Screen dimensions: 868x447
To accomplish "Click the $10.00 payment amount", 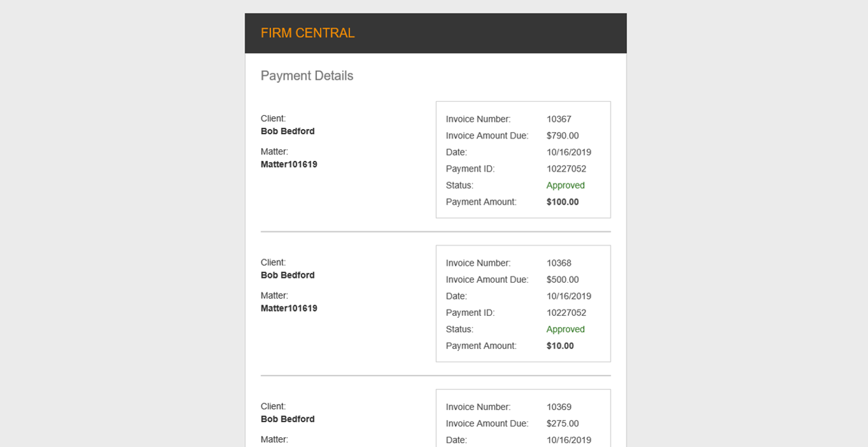I will (x=560, y=346).
